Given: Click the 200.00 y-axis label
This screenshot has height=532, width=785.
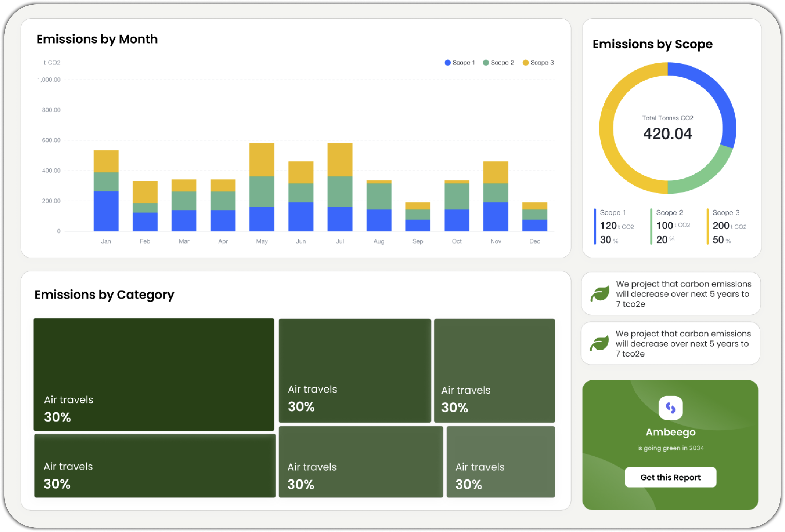Looking at the screenshot, I should click(51, 201).
